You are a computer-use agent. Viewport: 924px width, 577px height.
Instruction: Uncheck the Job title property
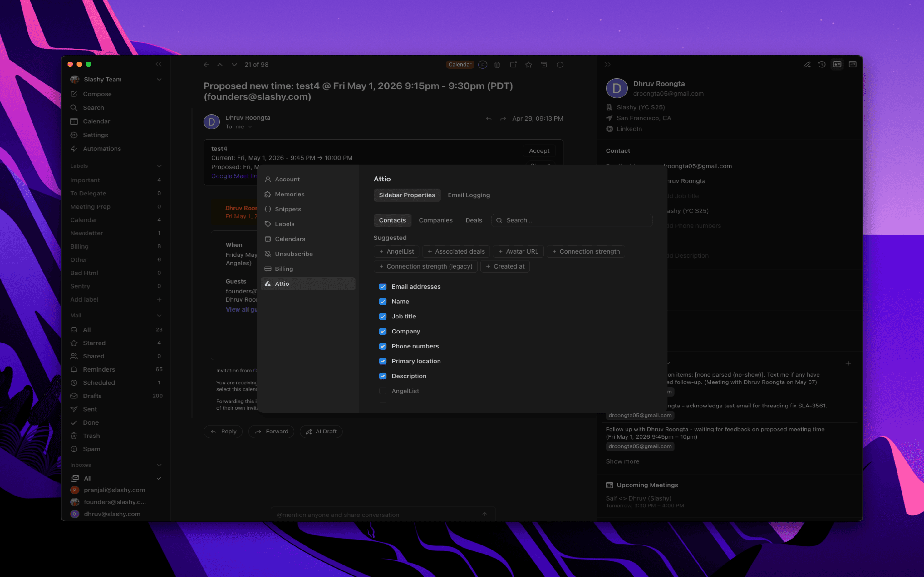pos(383,316)
